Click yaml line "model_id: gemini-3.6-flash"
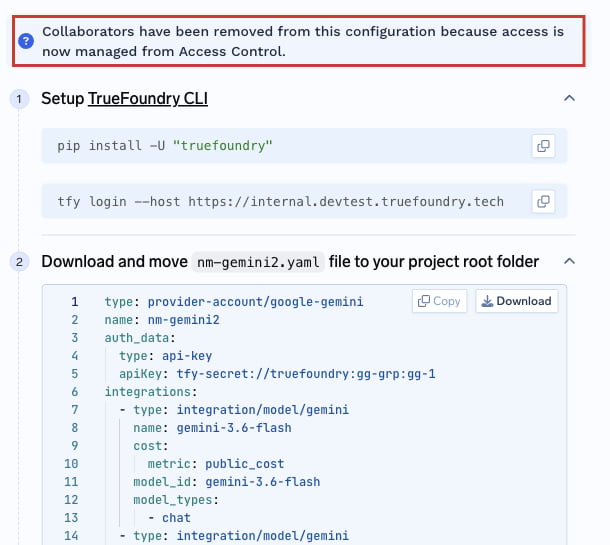This screenshot has width=610, height=545. point(227,482)
